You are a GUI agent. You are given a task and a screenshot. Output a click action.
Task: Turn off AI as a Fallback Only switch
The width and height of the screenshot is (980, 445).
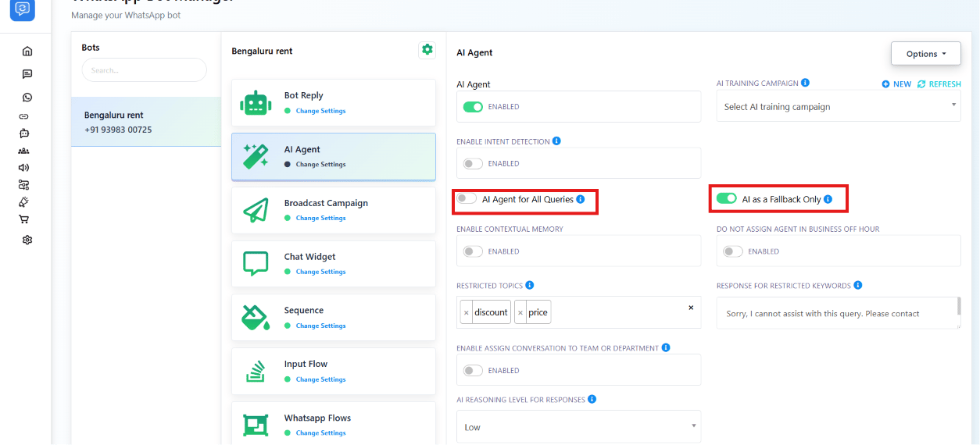coord(727,199)
